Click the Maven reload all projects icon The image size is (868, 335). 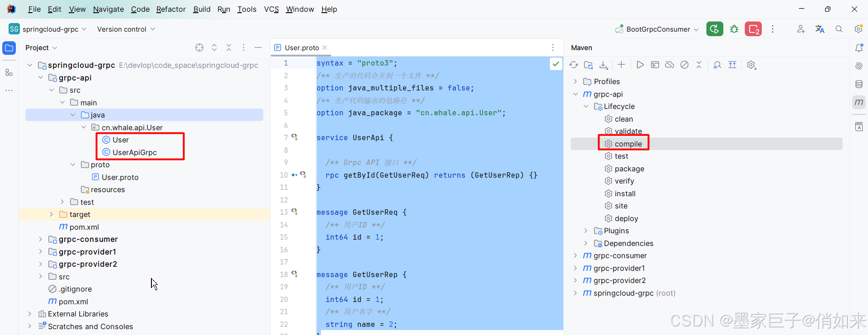point(574,65)
